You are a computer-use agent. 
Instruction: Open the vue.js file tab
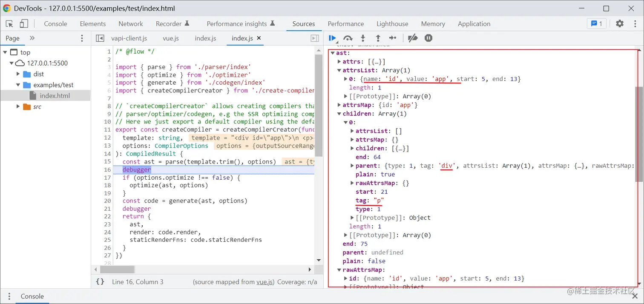171,38
